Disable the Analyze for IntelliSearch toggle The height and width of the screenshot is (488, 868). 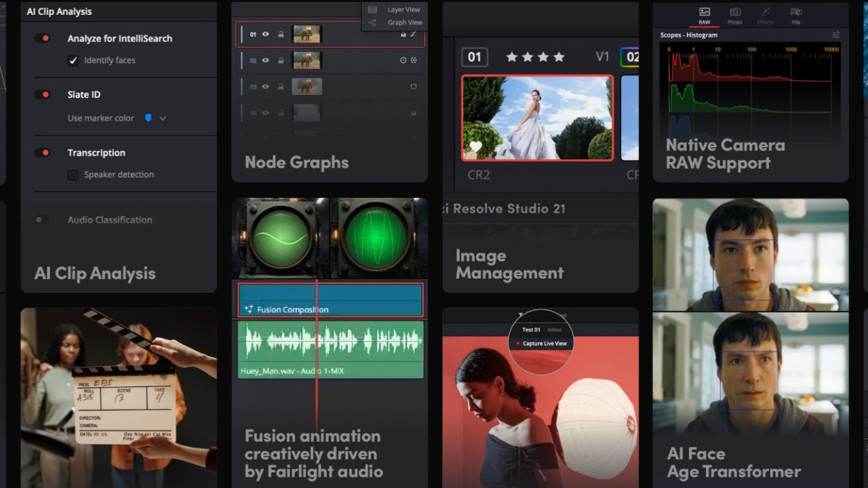[43, 39]
